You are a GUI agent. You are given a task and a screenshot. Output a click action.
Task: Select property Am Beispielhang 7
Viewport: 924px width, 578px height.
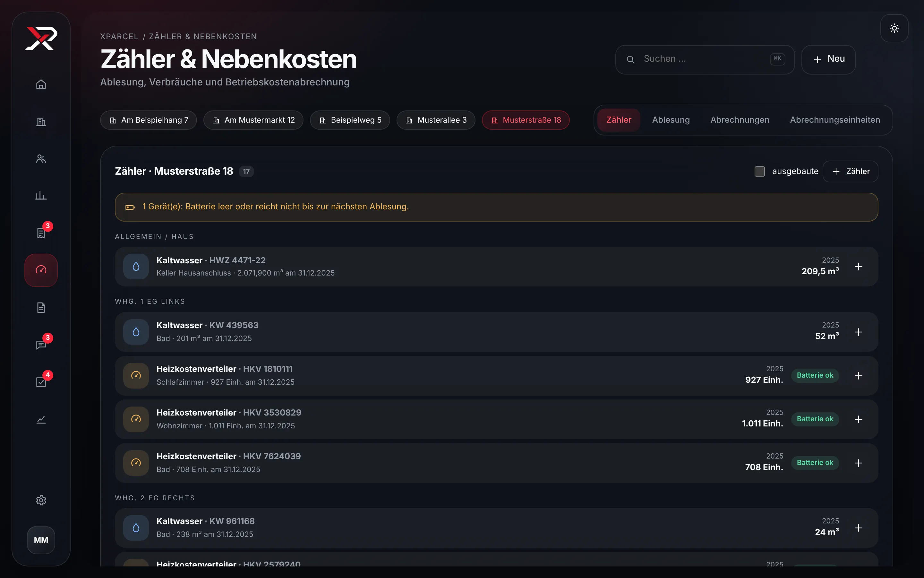[x=149, y=120]
